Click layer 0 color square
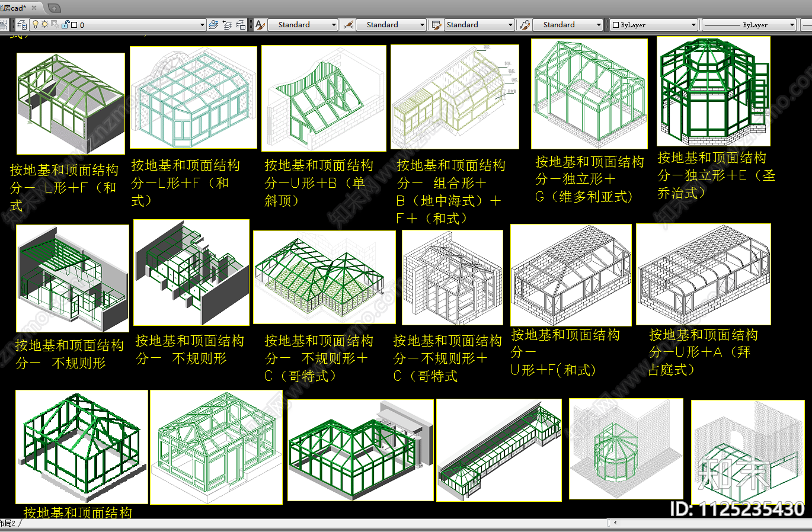This screenshot has width=812, height=532. [x=74, y=25]
